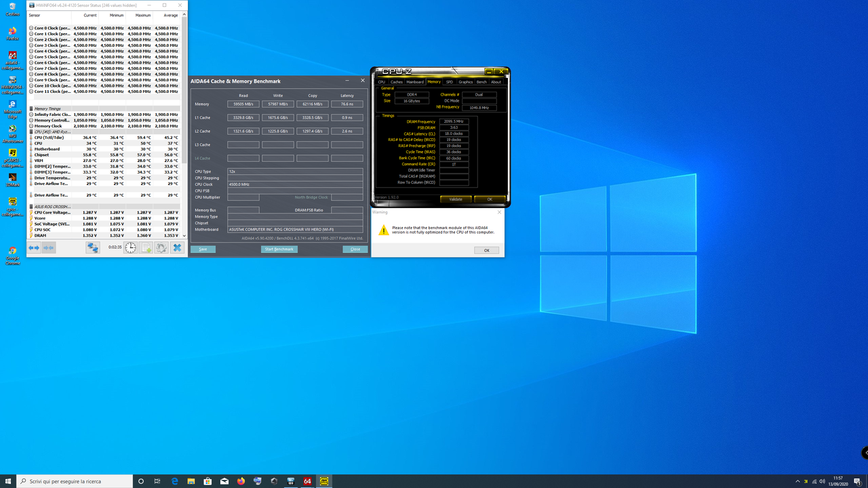868x488 pixels.
Task: Click the remote monitoring icon in HWiNFO64 toolbar
Action: [93, 248]
